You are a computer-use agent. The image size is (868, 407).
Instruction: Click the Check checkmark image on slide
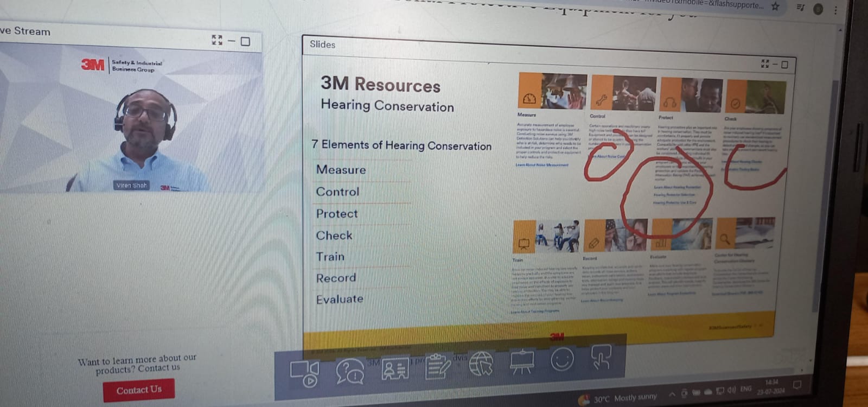(756, 97)
